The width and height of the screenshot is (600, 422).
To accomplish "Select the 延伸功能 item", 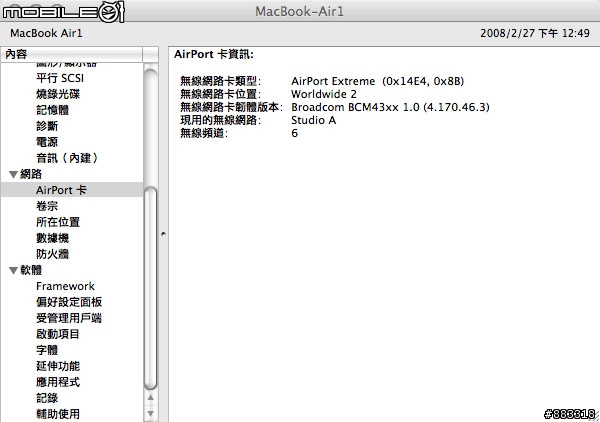I will [58, 366].
